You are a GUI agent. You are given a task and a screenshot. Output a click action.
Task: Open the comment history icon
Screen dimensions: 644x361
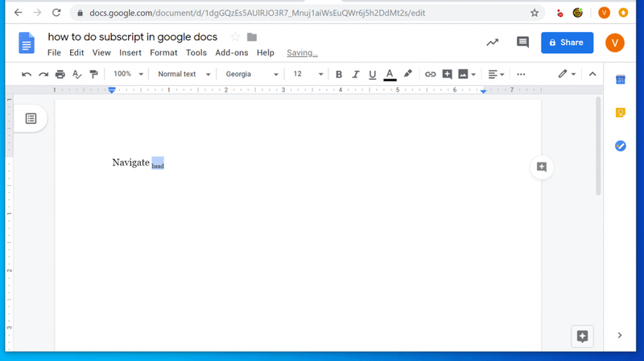pos(522,43)
